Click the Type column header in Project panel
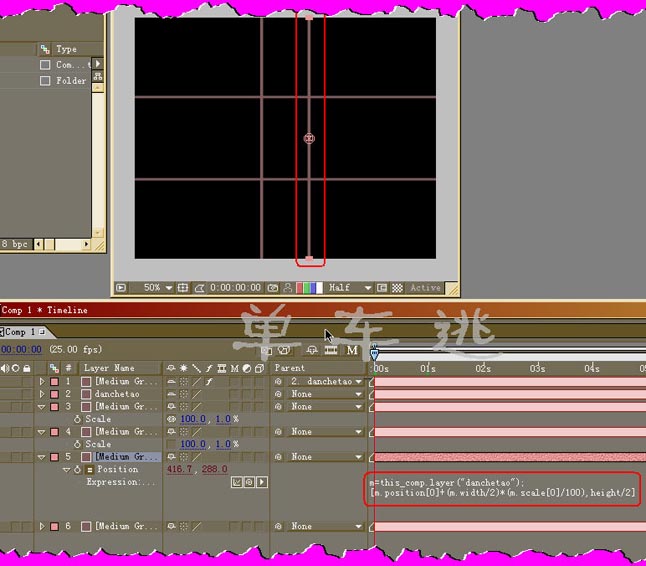This screenshot has width=646, height=566. tap(66, 49)
